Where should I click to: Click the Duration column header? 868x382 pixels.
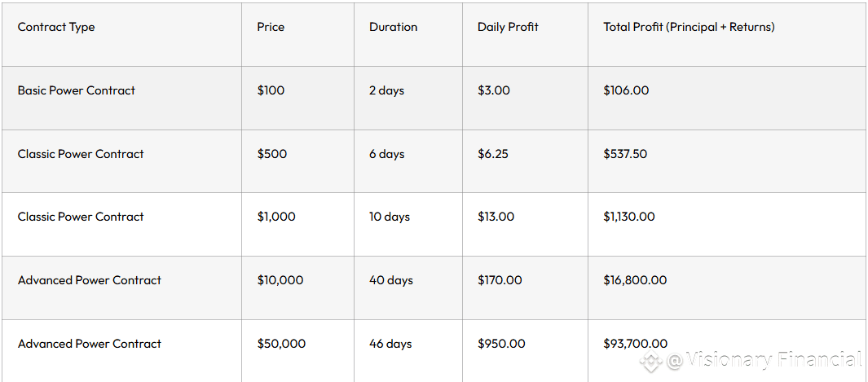[x=393, y=27]
